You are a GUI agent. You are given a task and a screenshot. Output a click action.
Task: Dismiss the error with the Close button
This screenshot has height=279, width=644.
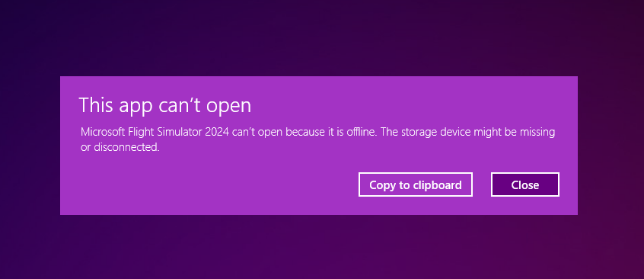pos(525,184)
